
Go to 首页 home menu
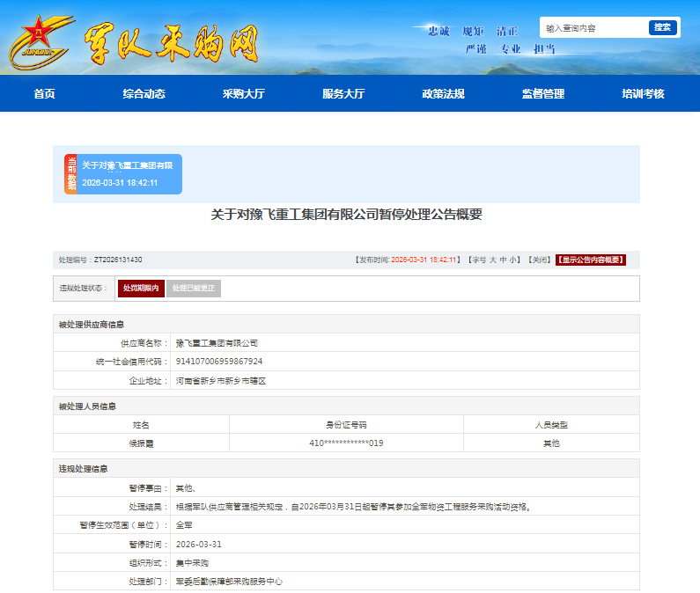pyautogui.click(x=44, y=94)
